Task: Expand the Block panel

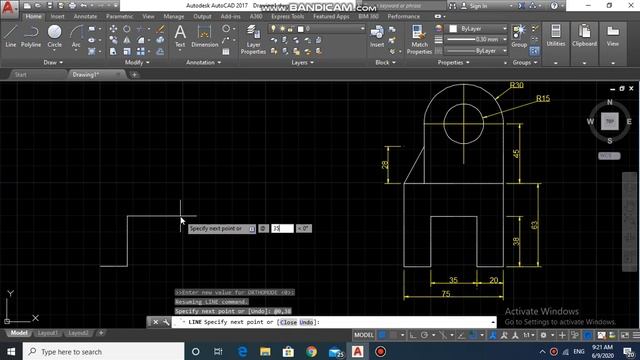Action: coord(385,62)
